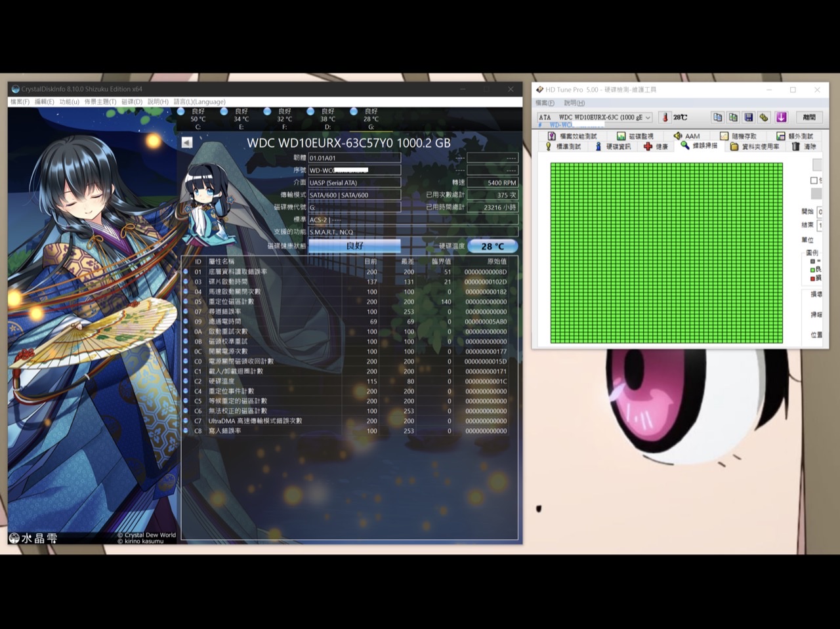
Task: Open the 語言(L)(Language) menu
Action: [199, 102]
